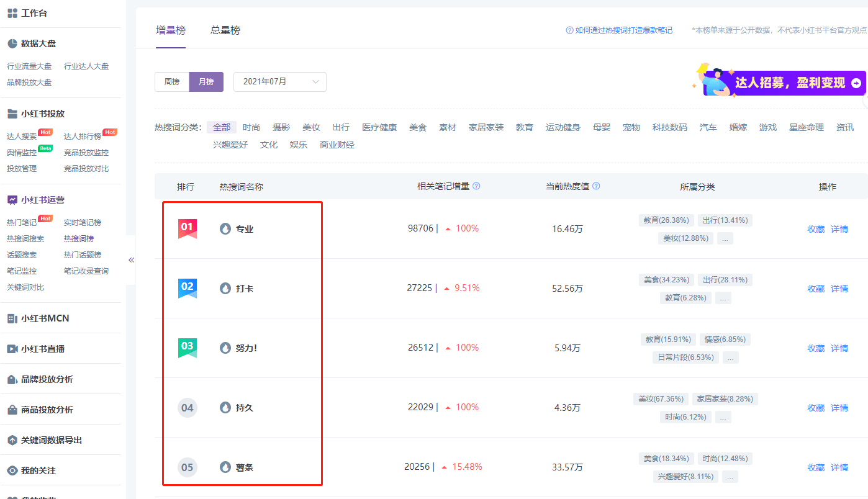Click the flame icon next to 专业
The width and height of the screenshot is (868, 499).
point(225,228)
